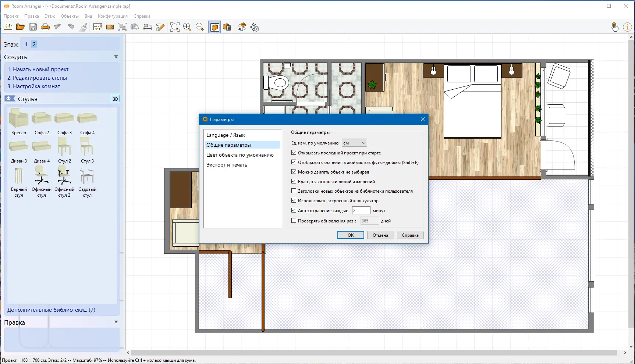The image size is (635, 364).
Task: Enable 'Проверять обновления раз в' checkbox
Action: (x=294, y=221)
